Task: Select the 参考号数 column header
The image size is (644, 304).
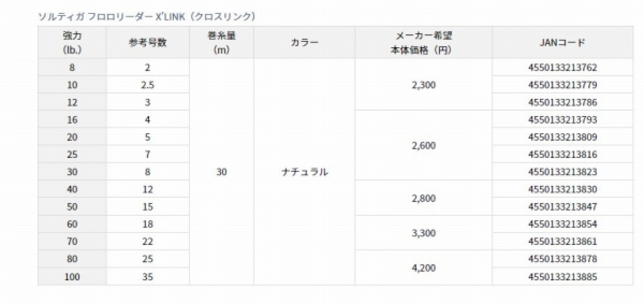Action: 147,43
